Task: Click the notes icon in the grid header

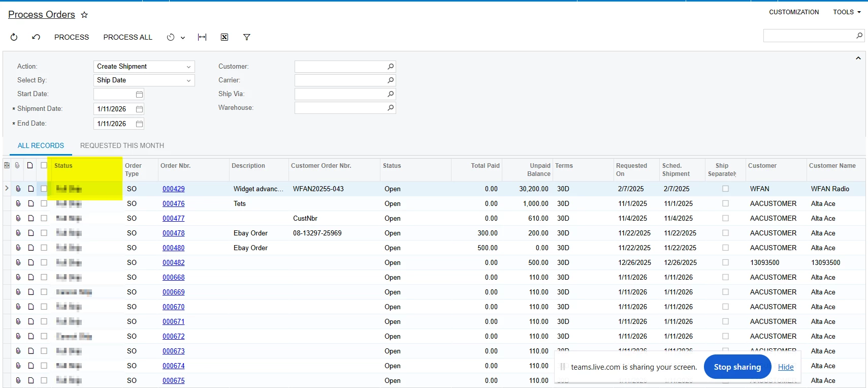Action: 30,165
